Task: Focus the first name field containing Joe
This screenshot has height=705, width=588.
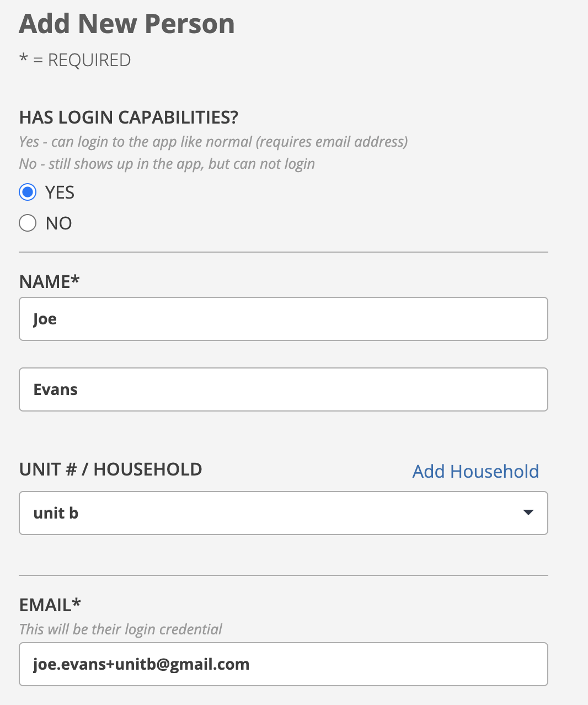Action: (x=284, y=319)
